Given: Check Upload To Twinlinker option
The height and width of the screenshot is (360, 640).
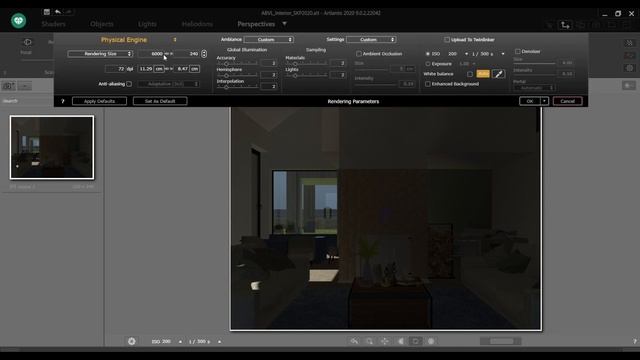Looking at the screenshot, I should pyautogui.click(x=447, y=40).
